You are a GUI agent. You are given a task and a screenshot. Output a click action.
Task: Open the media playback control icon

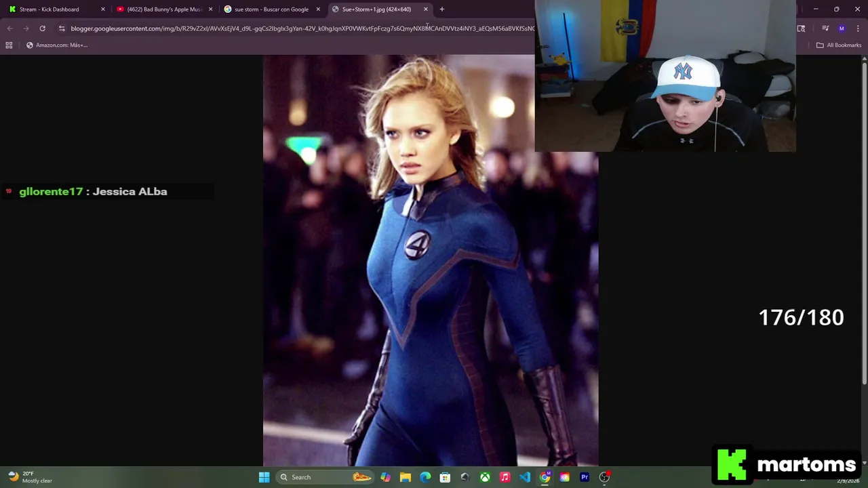[x=825, y=28]
